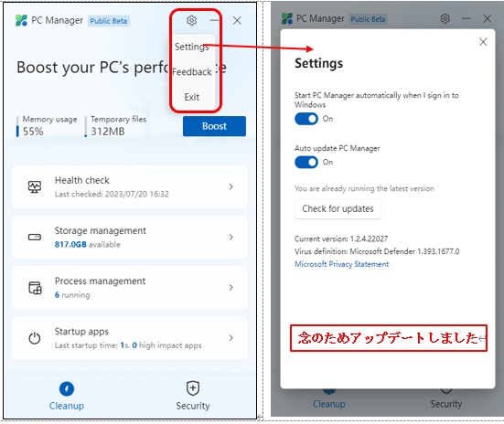Expand the Health check chevron
The width and height of the screenshot is (504, 424).
click(x=231, y=186)
